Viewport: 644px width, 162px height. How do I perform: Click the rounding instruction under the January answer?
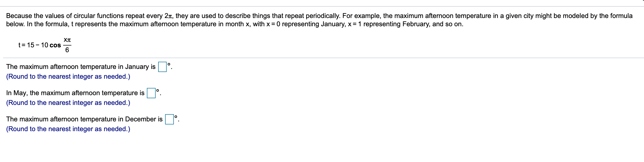tap(68, 76)
